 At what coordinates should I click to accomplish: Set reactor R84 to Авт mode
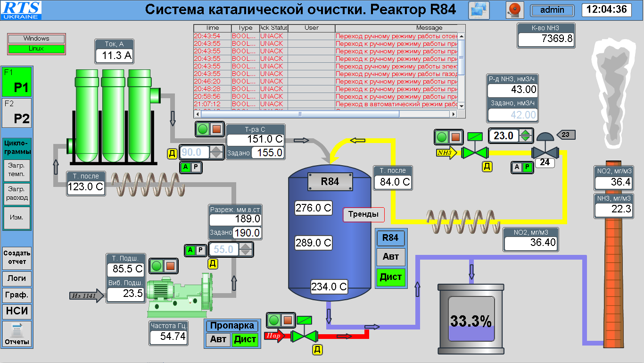[x=390, y=256]
